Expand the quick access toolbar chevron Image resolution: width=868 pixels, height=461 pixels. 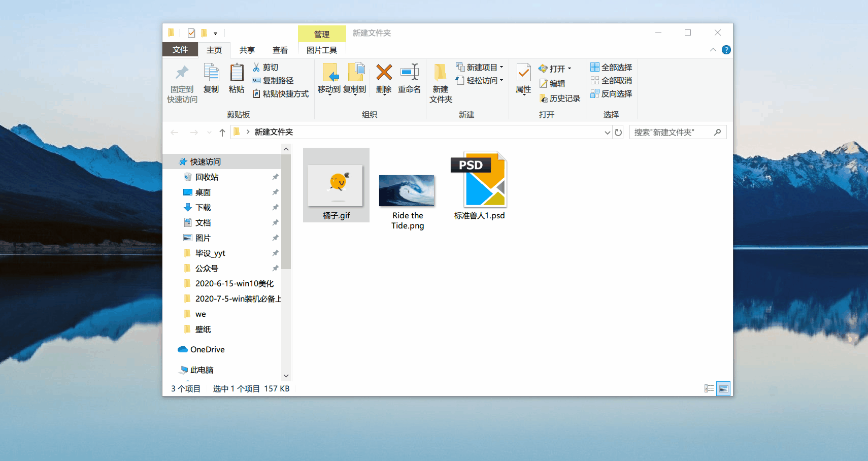tap(216, 32)
